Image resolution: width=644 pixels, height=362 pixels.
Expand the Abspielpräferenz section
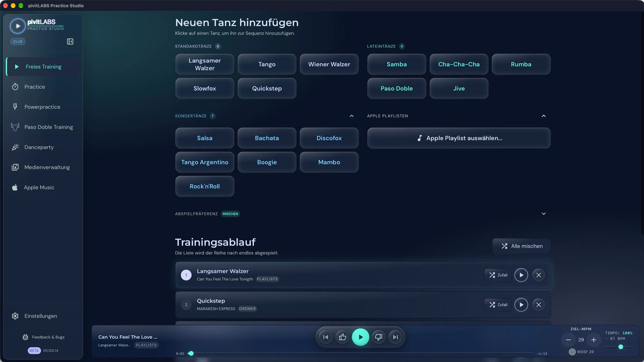point(544,214)
